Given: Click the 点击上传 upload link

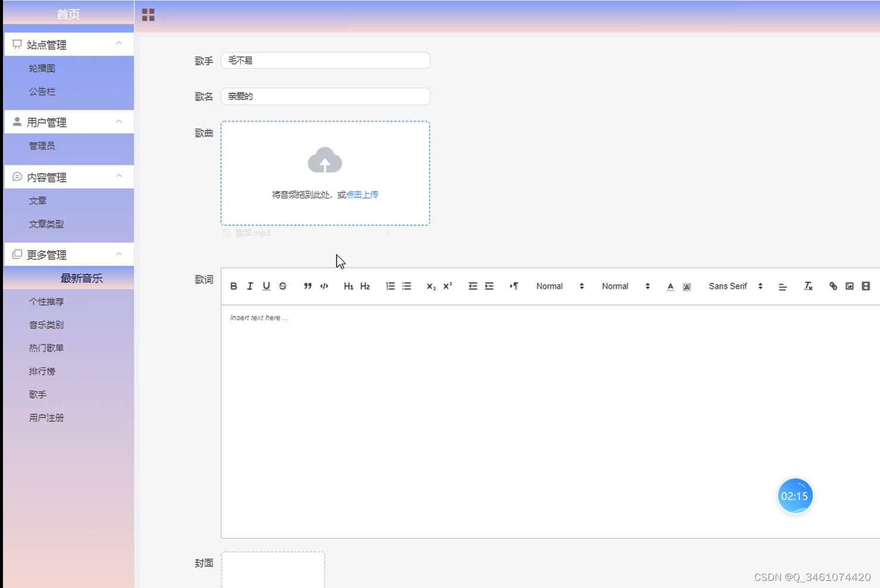Looking at the screenshot, I should (362, 195).
